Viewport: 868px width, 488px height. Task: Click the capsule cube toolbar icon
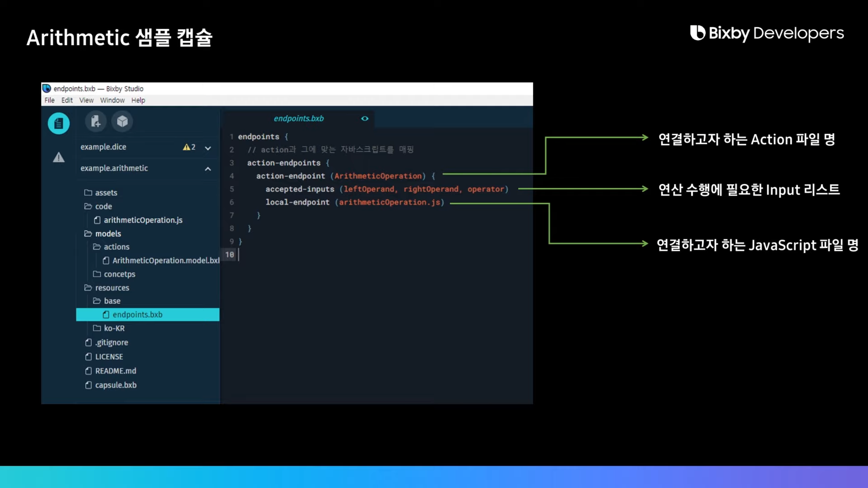coord(123,121)
